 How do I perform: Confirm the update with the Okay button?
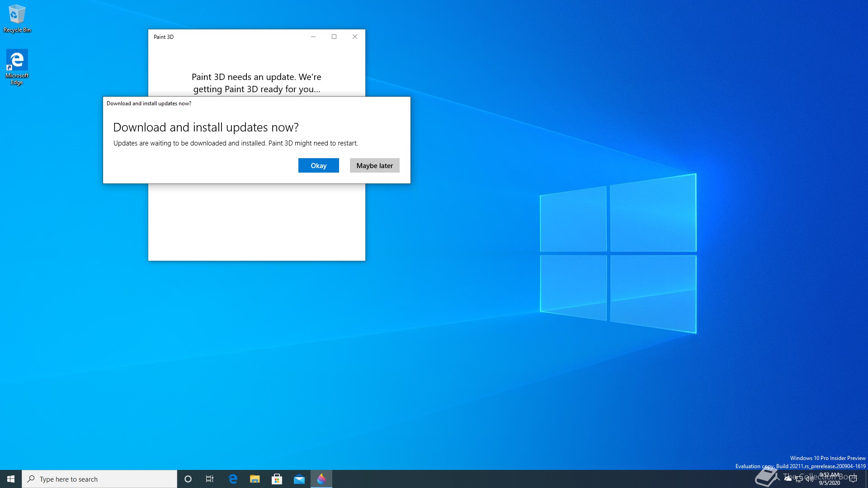pyautogui.click(x=318, y=165)
